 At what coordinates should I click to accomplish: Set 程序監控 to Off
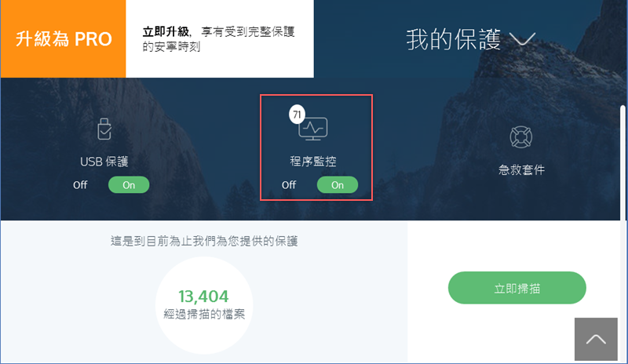289,185
